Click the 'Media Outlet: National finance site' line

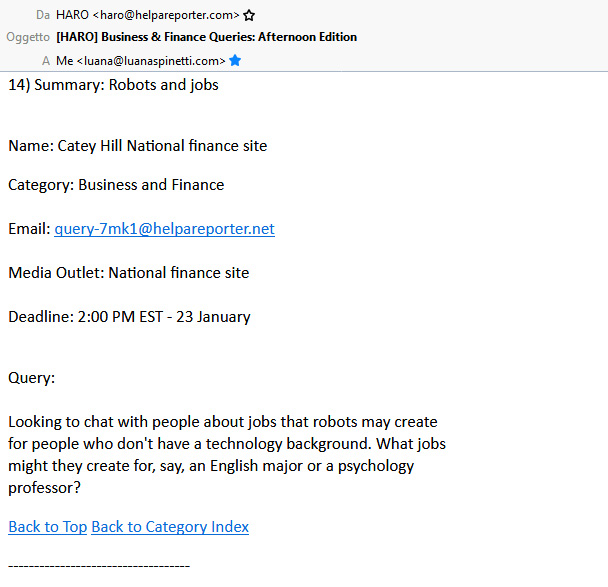point(128,273)
